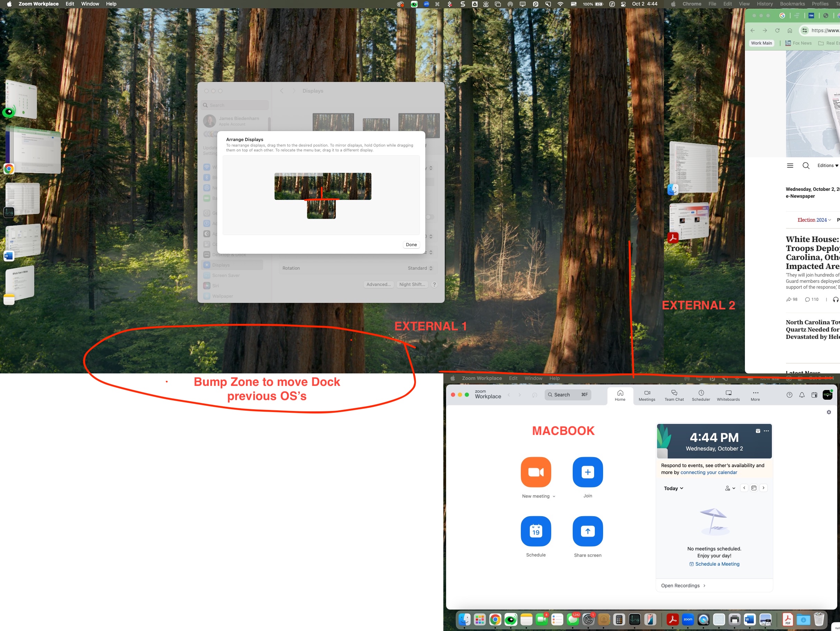840x631 pixels.
Task: Click Done in Arrange Displays dialog
Action: pyautogui.click(x=411, y=244)
